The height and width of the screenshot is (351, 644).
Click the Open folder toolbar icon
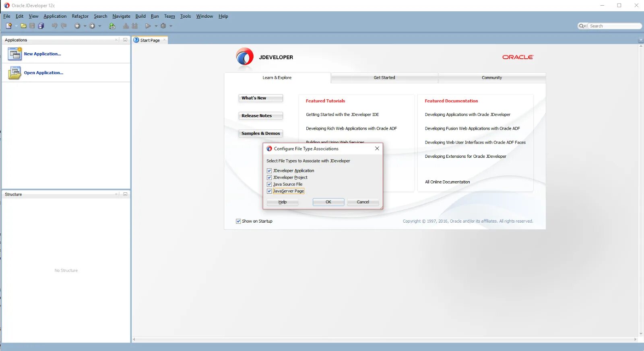(x=23, y=26)
